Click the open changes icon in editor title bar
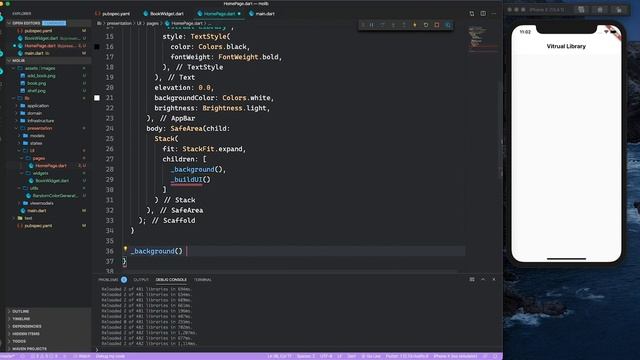Screen dimensions: 640x360 472,13
